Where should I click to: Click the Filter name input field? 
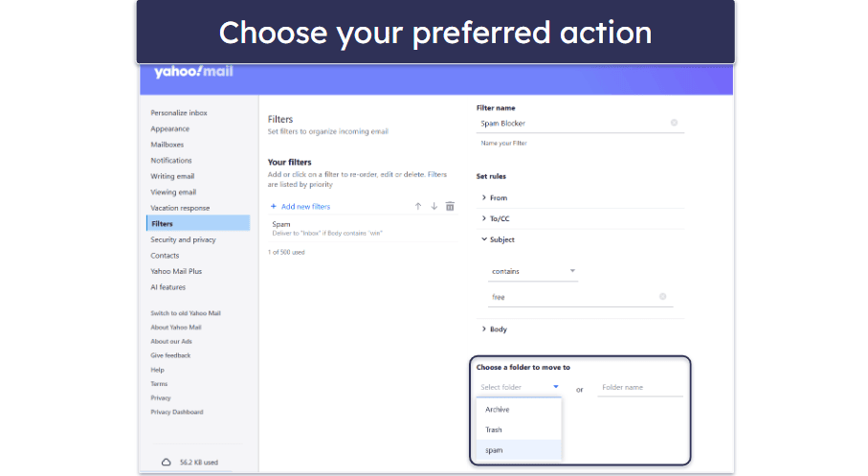click(x=580, y=124)
